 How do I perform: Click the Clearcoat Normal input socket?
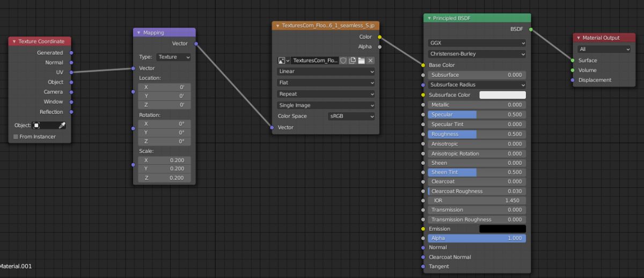(x=423, y=257)
